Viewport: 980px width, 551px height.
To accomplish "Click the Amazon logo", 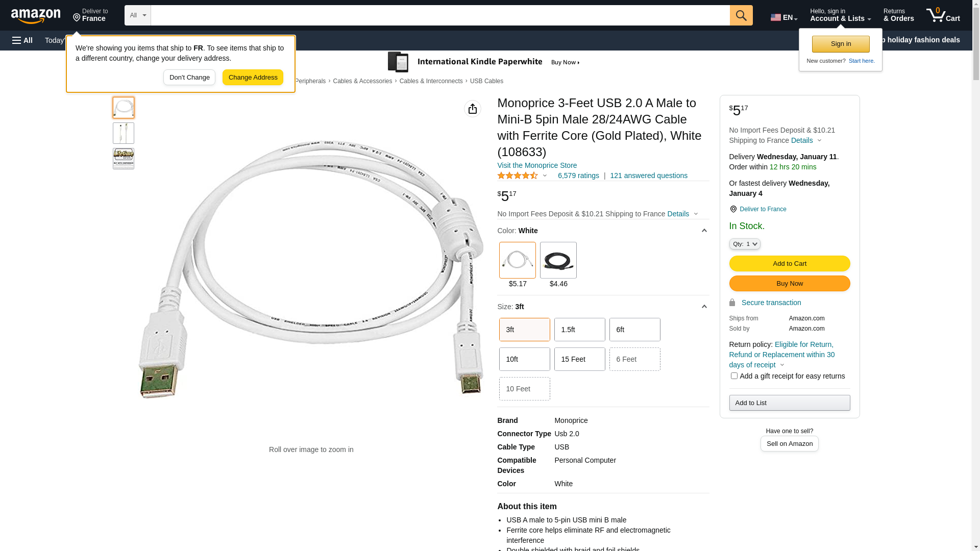I will 36,16.
